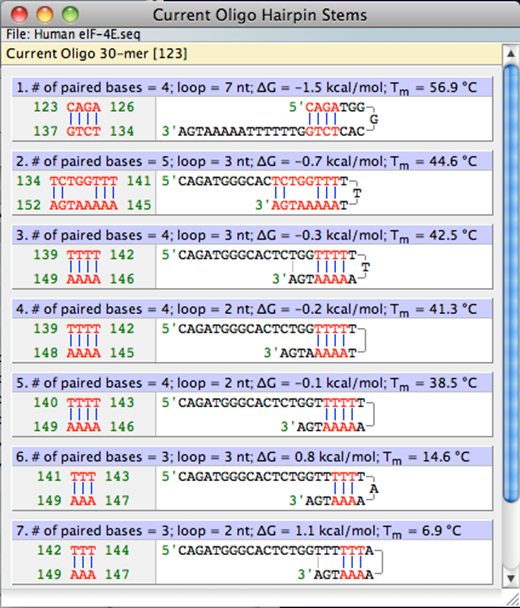The height and width of the screenshot is (608, 520).
Task: Click position number 148 in hairpin 4
Action: coord(45,353)
